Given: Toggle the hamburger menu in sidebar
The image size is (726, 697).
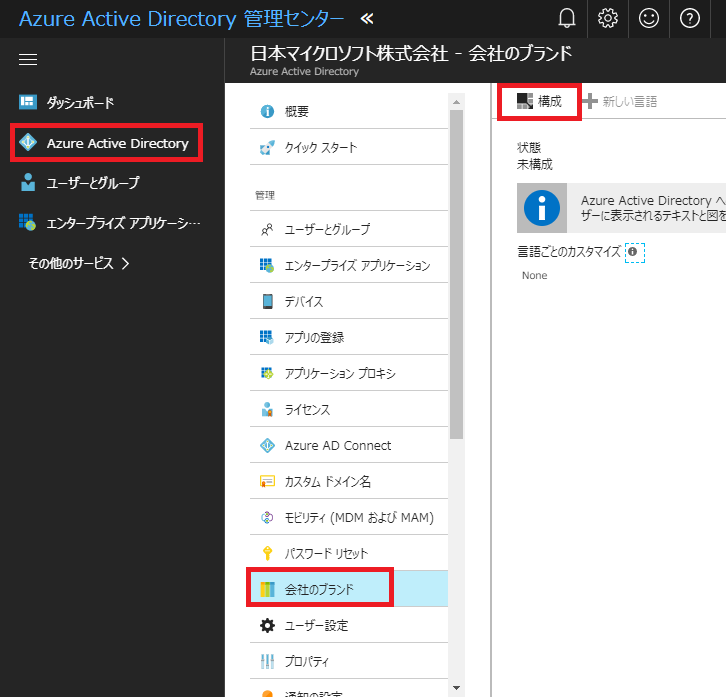Looking at the screenshot, I should point(28,60).
